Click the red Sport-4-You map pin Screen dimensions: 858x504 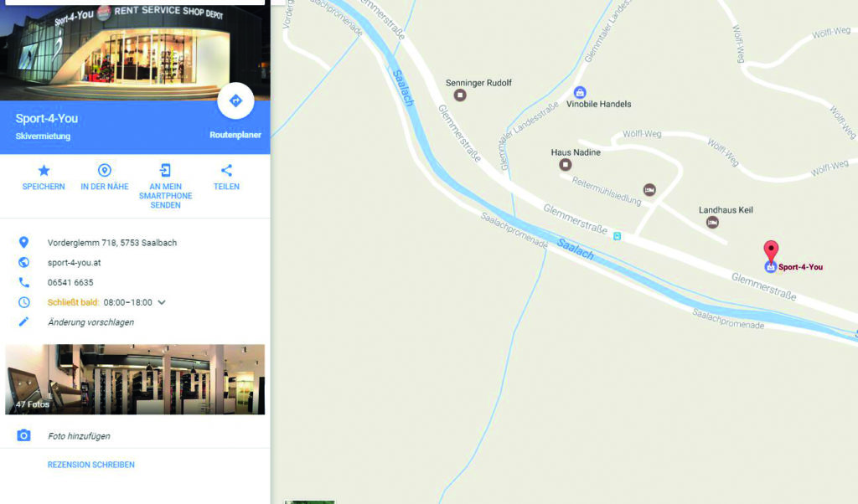click(x=771, y=252)
